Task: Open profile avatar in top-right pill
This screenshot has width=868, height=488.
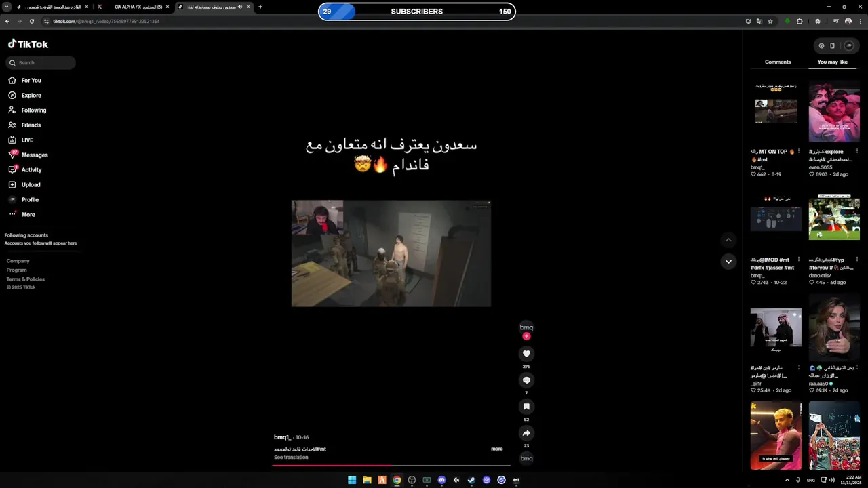Action: [848, 46]
